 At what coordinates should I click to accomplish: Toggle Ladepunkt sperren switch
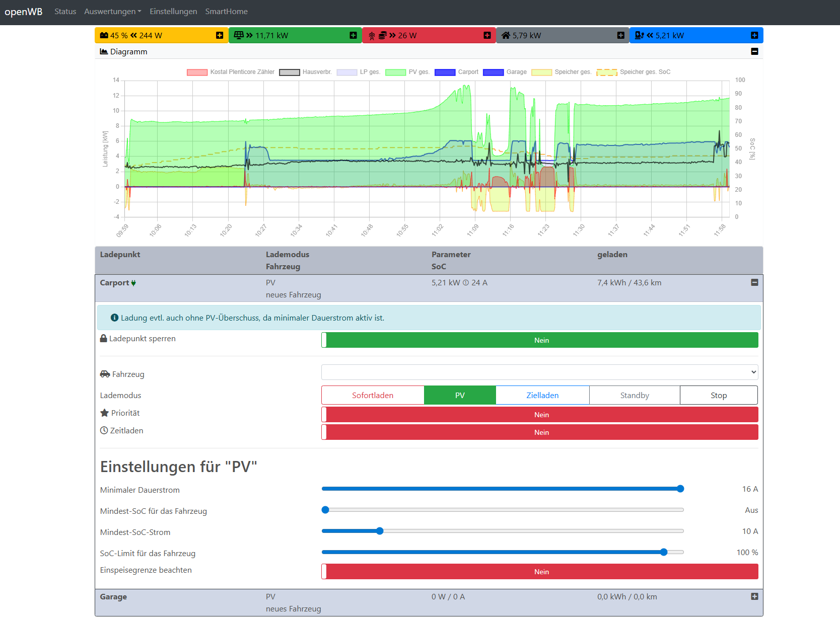[x=540, y=340]
